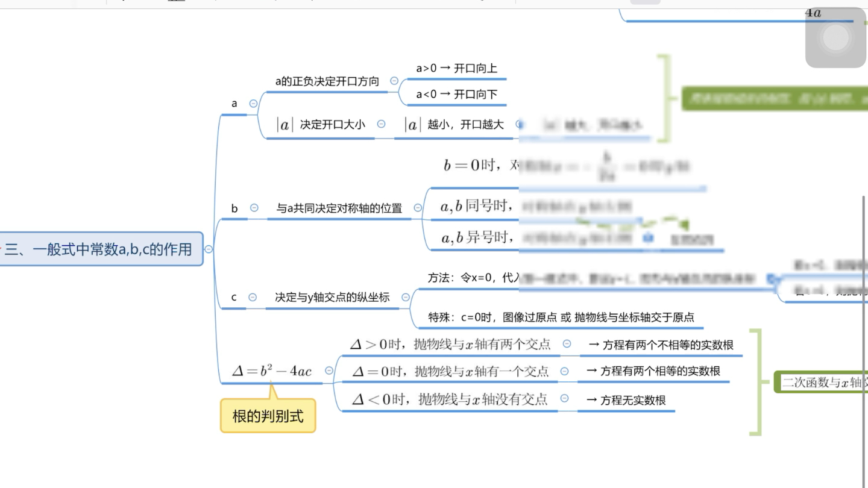Collapse the Δ=b²−4ac branch toggle
868x488 pixels.
[329, 371]
